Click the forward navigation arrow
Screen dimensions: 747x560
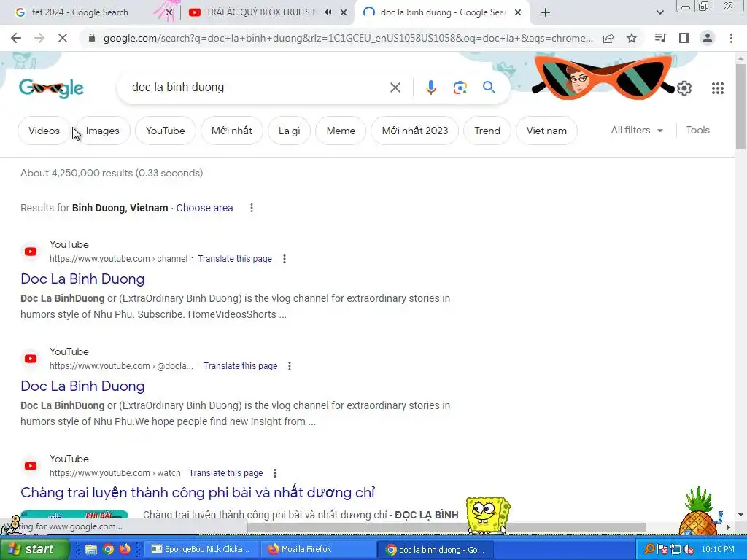39,38
